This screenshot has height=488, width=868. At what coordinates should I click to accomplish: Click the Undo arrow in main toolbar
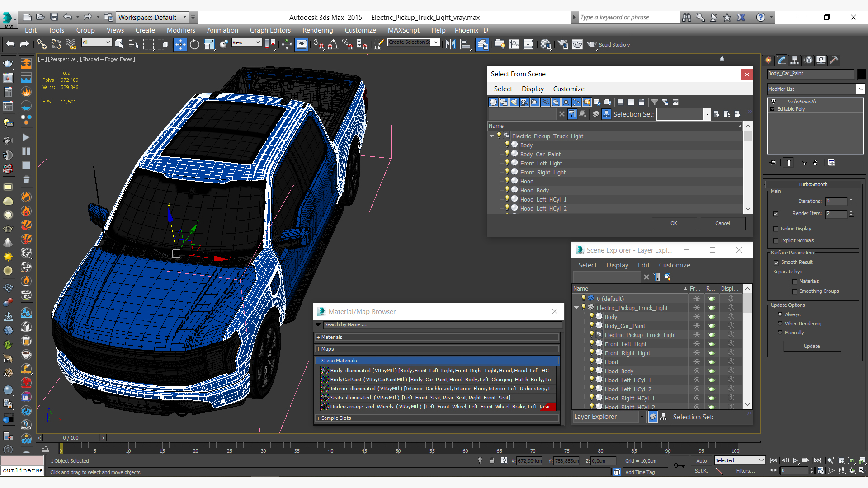pyautogui.click(x=10, y=44)
